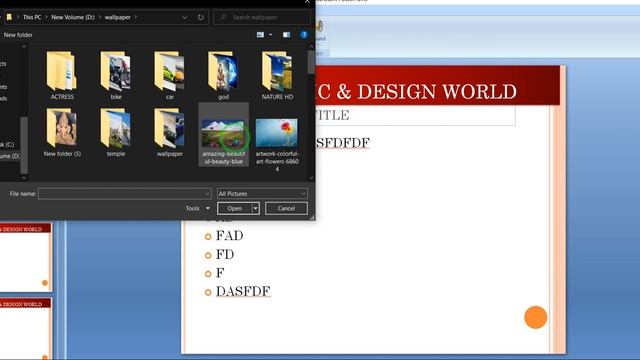Viewport: 640px width, 360px height.
Task: Open the view options dropdown arrow
Action: point(270,35)
